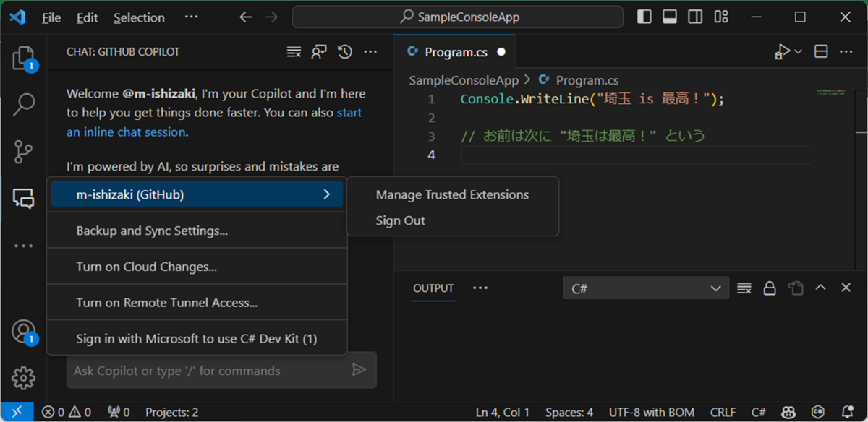This screenshot has width=868, height=422.
Task: Open the Selection menu
Action: click(x=139, y=17)
